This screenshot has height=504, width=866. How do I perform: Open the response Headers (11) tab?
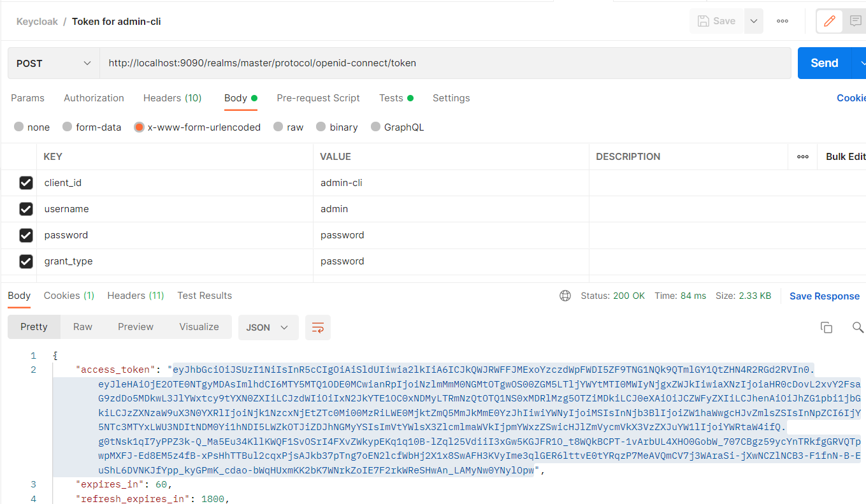tap(136, 296)
